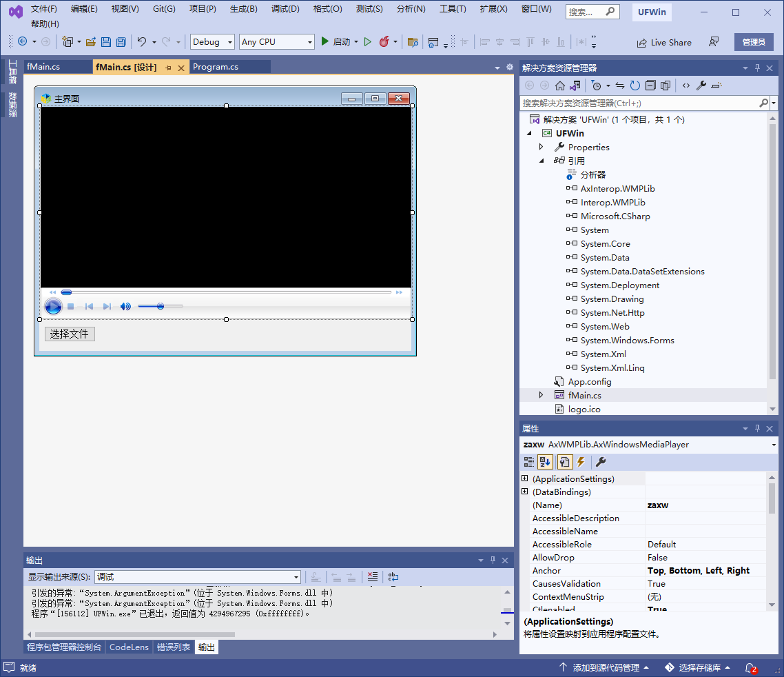Click the Save fMain.cs toolbar icon
This screenshot has height=677, width=784.
[105, 42]
